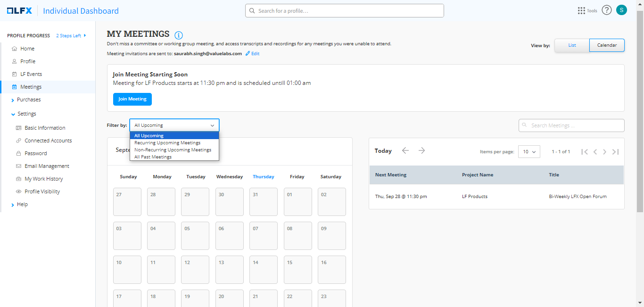Open the help question mark icon

tap(606, 10)
